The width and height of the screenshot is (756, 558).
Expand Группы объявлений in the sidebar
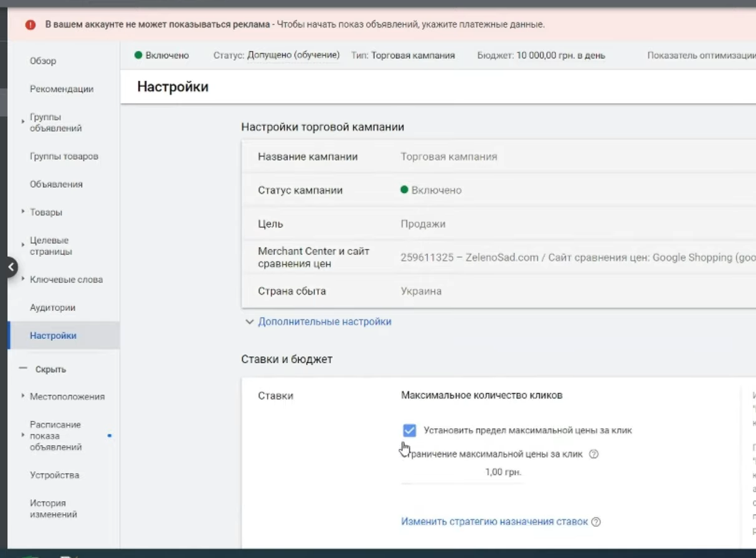pos(55,123)
